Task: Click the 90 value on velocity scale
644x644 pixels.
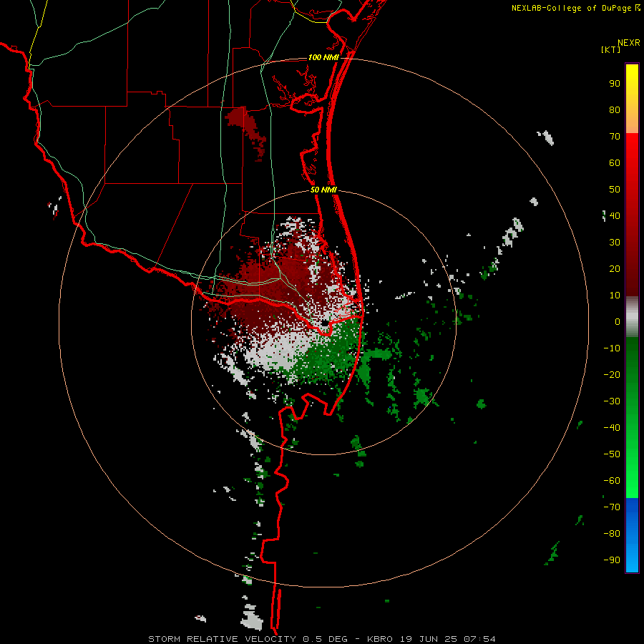Action: [x=615, y=84]
